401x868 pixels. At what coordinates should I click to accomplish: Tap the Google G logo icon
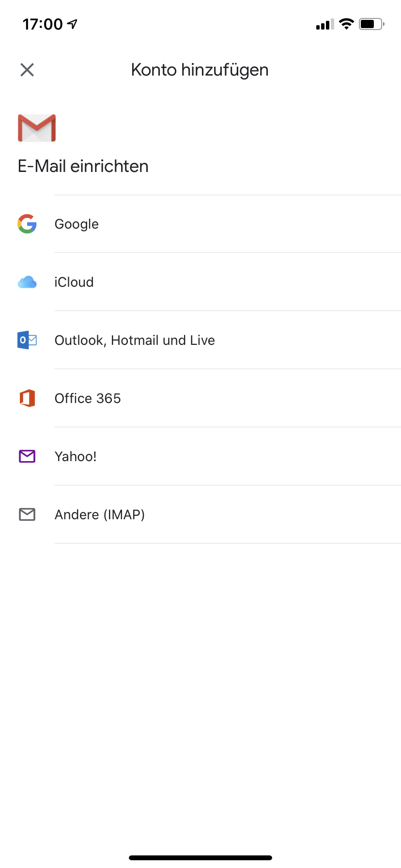(x=27, y=224)
